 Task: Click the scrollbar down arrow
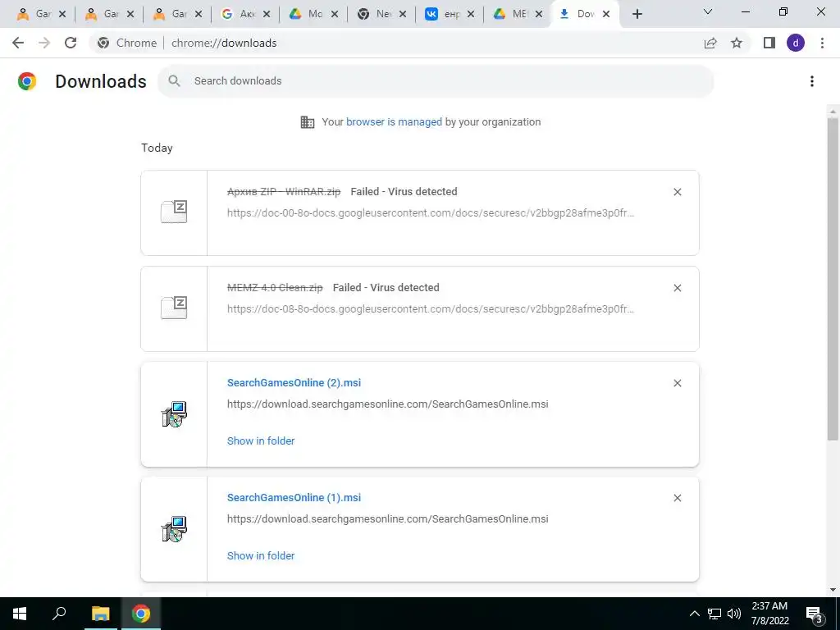tap(833, 590)
